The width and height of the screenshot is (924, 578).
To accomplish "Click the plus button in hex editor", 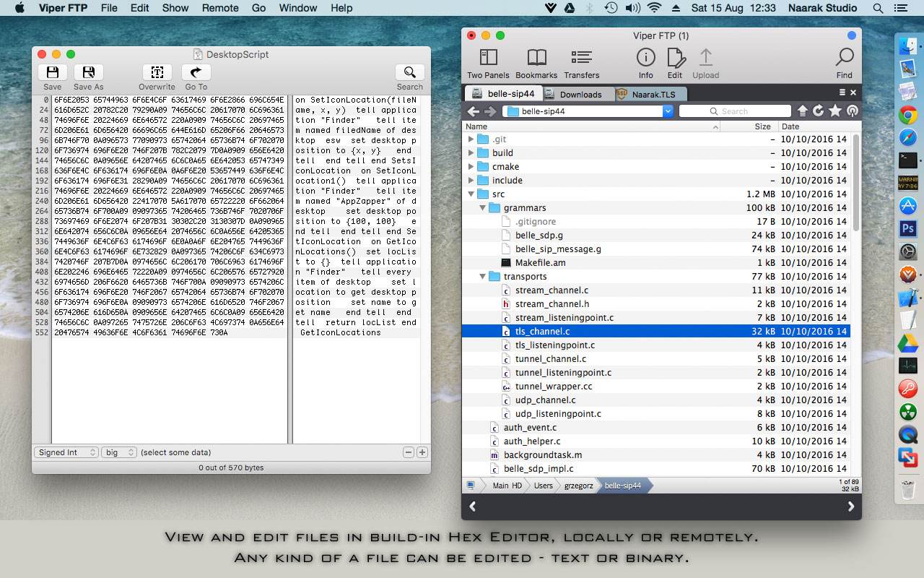I will (x=422, y=452).
